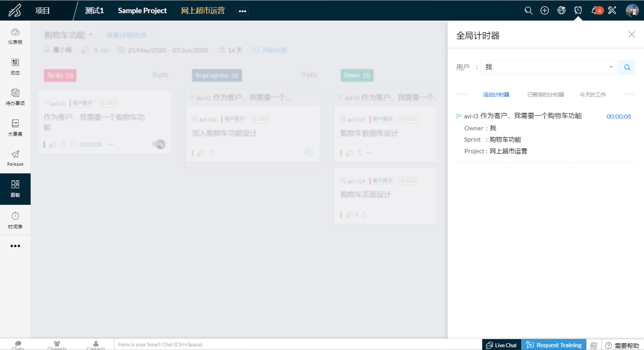Open the global timer clock icon
This screenshot has height=350, width=644.
tap(578, 10)
